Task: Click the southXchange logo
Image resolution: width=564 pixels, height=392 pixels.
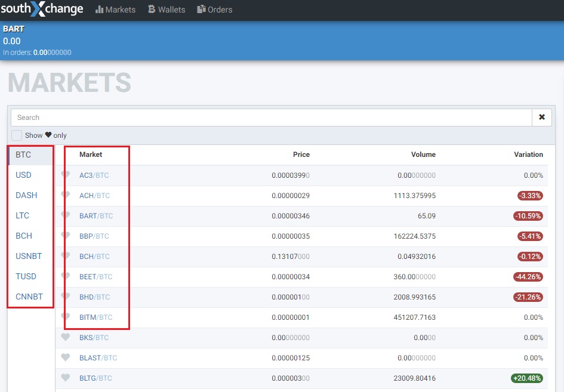Action: coord(42,9)
